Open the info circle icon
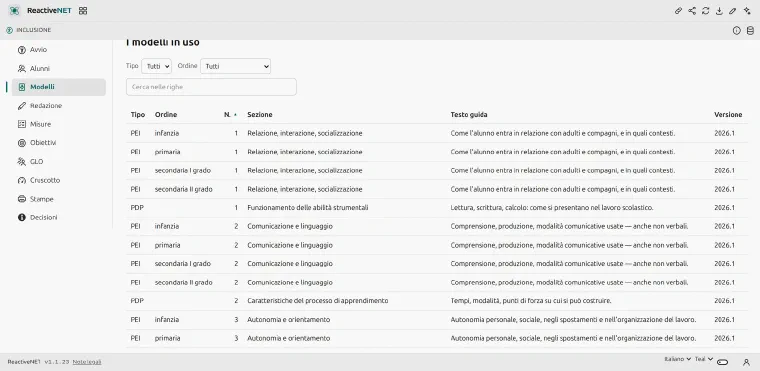 tap(737, 31)
